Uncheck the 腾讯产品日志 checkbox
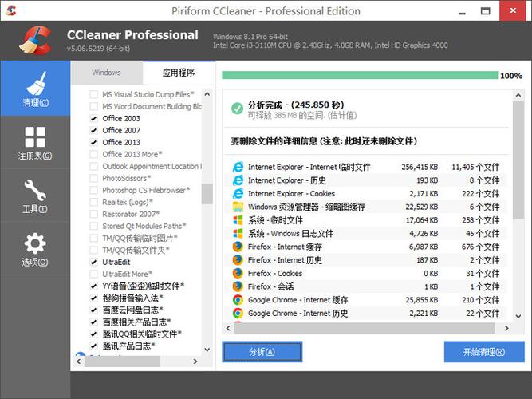Image resolution: width=532 pixels, height=399 pixels. tap(93, 346)
